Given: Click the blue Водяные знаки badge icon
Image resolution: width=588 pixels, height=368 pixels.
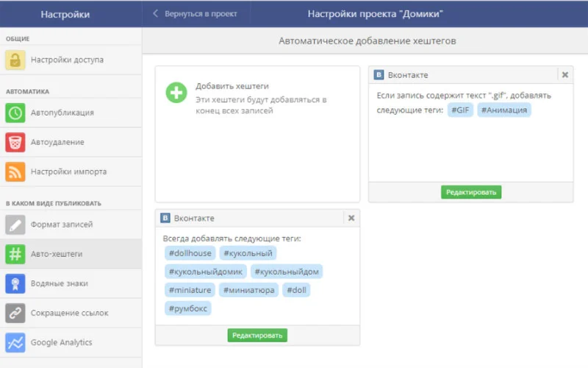Looking at the screenshot, I should (15, 283).
